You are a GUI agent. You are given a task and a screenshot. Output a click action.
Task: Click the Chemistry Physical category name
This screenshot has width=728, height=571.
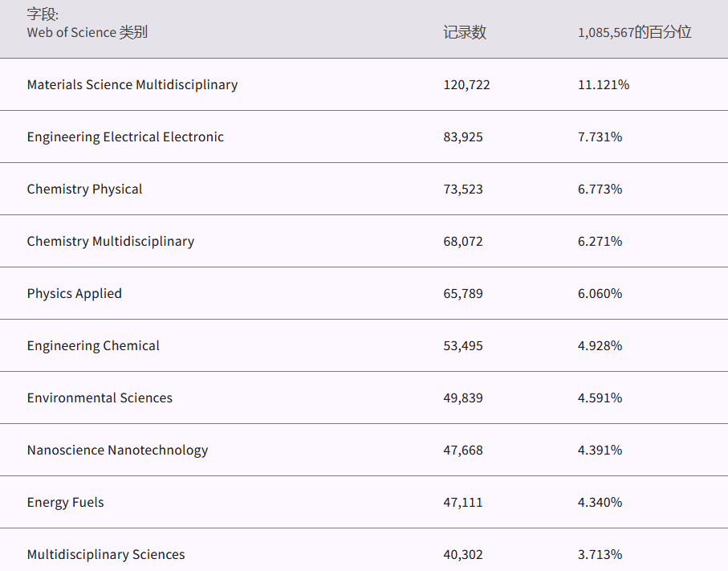(84, 189)
